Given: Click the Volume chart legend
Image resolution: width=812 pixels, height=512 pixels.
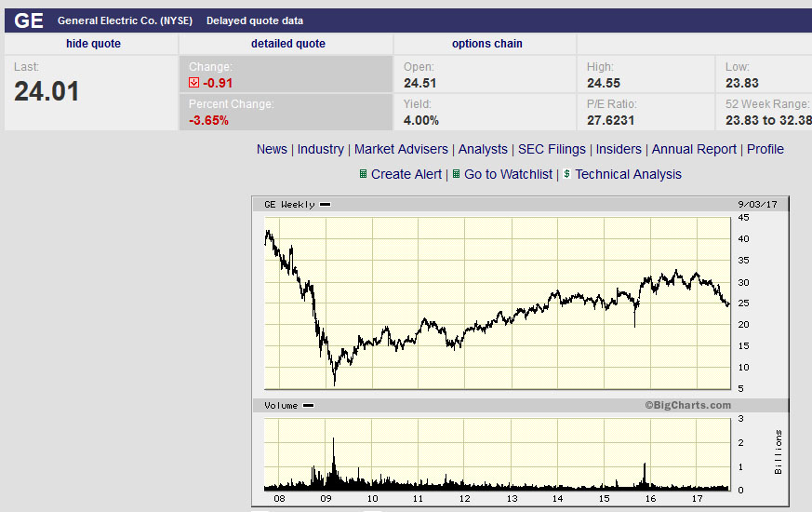Looking at the screenshot, I should [x=288, y=405].
